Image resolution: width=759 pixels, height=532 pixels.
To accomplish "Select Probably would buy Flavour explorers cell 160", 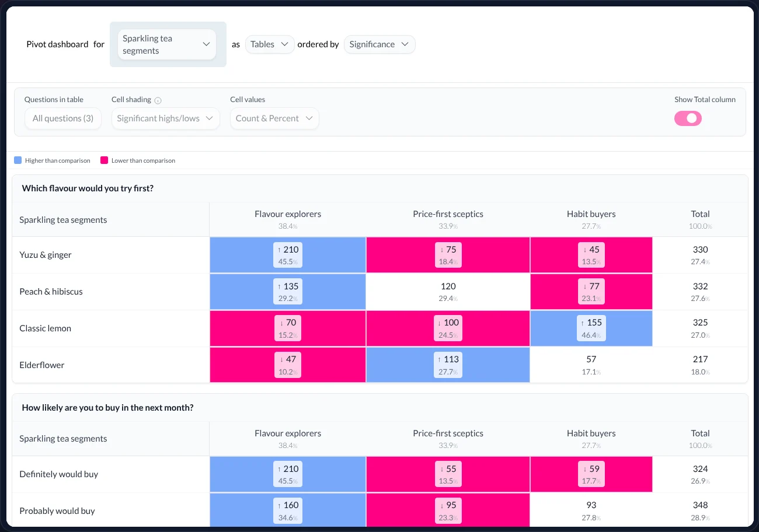I will tap(288, 511).
